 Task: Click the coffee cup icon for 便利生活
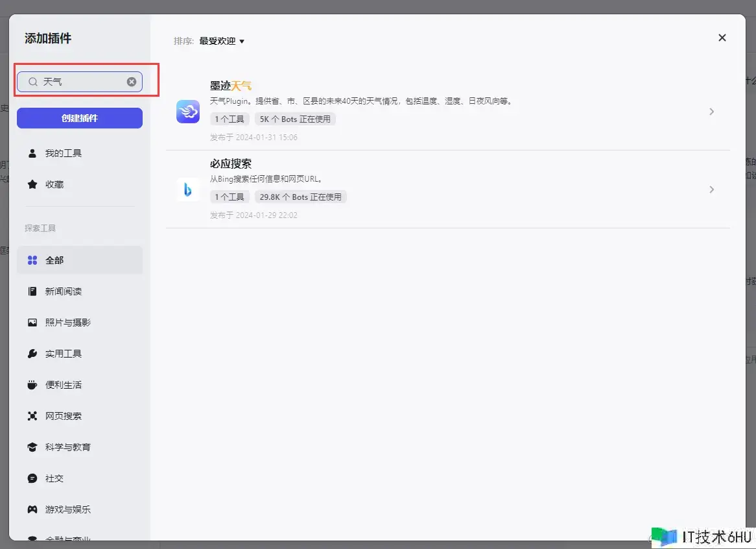[x=32, y=385]
